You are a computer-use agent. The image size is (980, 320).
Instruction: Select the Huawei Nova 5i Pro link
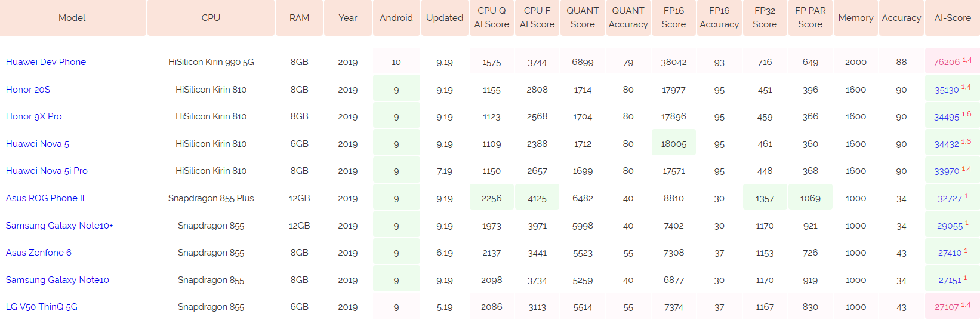point(47,171)
